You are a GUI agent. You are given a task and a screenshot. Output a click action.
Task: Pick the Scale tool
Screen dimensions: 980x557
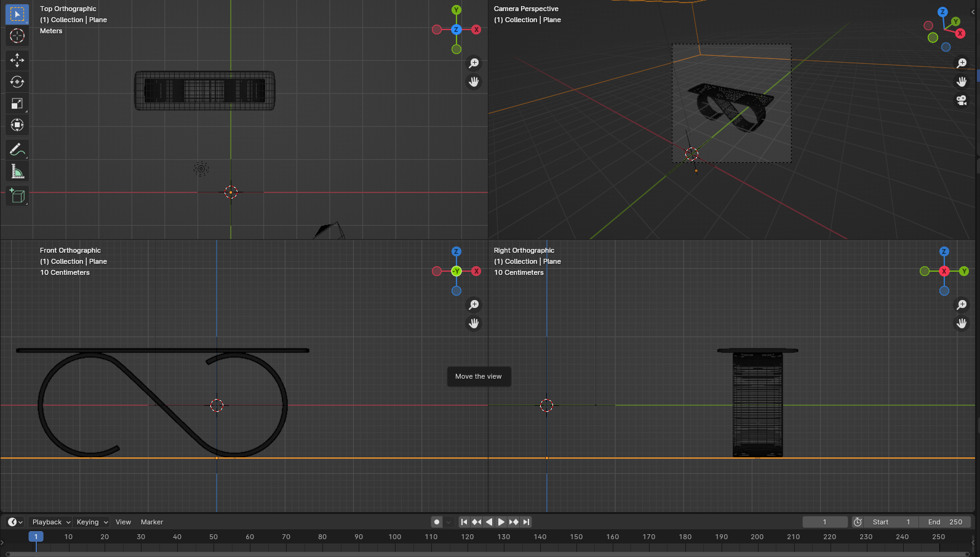pyautogui.click(x=17, y=104)
